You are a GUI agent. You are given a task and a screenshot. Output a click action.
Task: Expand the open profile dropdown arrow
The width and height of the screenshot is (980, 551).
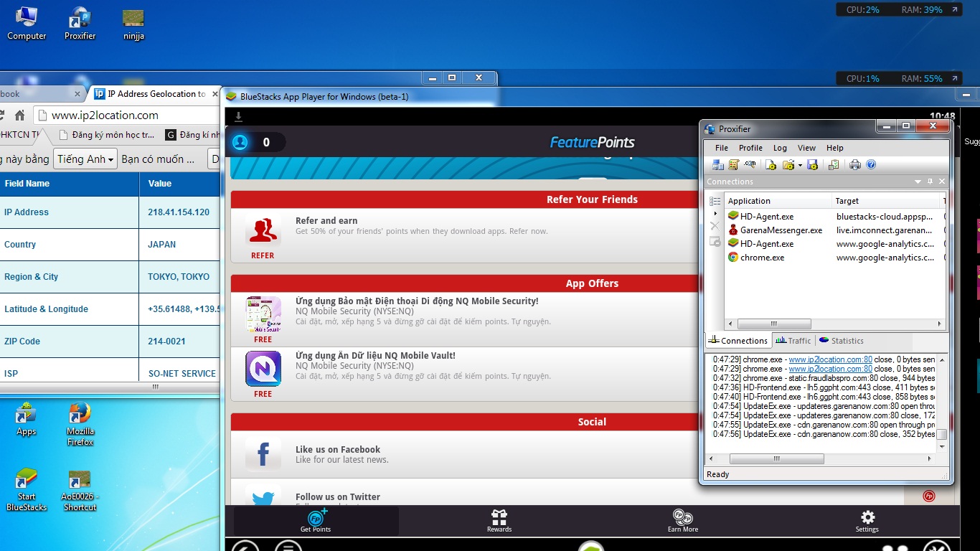(x=799, y=165)
